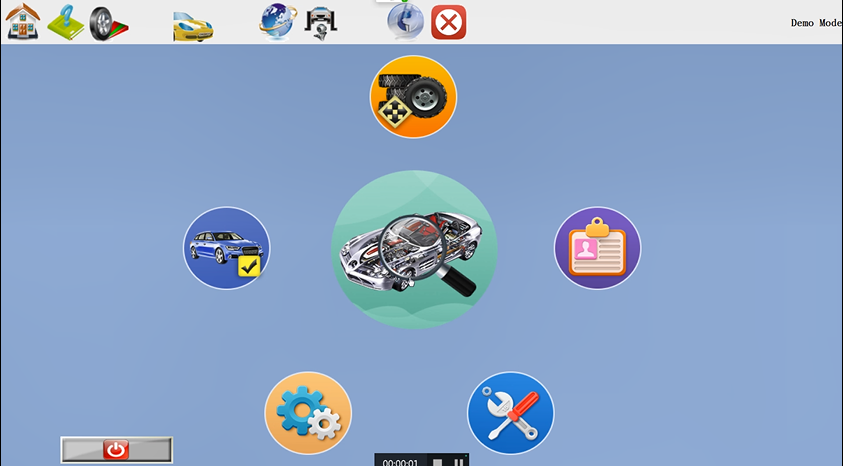843x466 pixels.
Task: Open the wrench and screwdriver maintenance circle
Action: 510,413
